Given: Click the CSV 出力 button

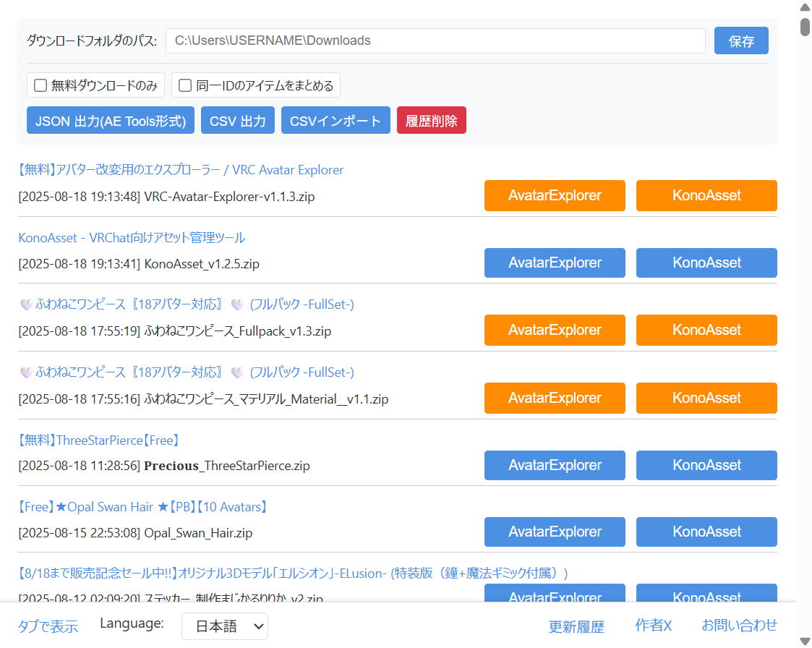Looking at the screenshot, I should click(237, 120).
